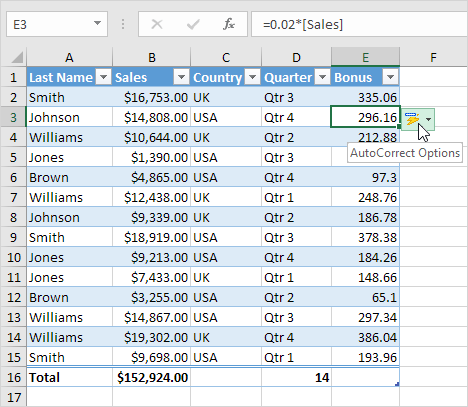This screenshot has width=468, height=407.
Task: Open the Quarter filter dropdown
Action: 322,77
